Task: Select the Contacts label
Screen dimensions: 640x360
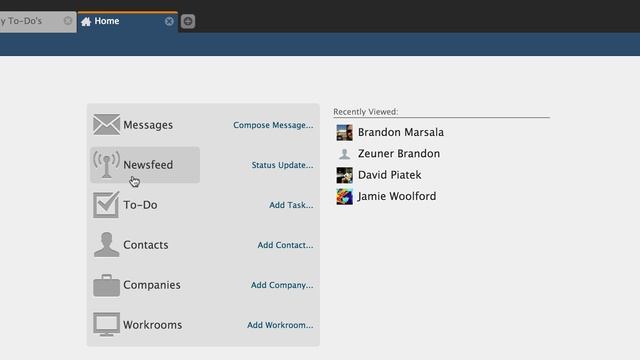Action: pos(146,245)
